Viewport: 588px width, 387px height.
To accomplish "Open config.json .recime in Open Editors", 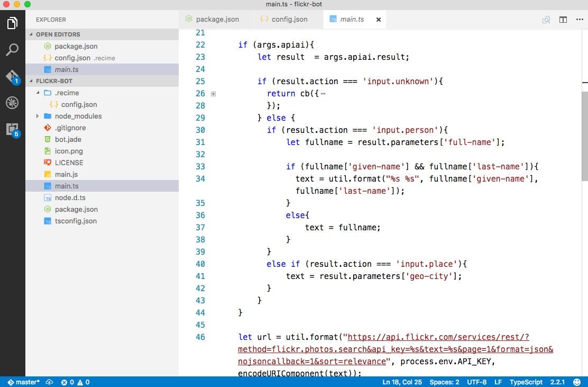I will pyautogui.click(x=102, y=58).
